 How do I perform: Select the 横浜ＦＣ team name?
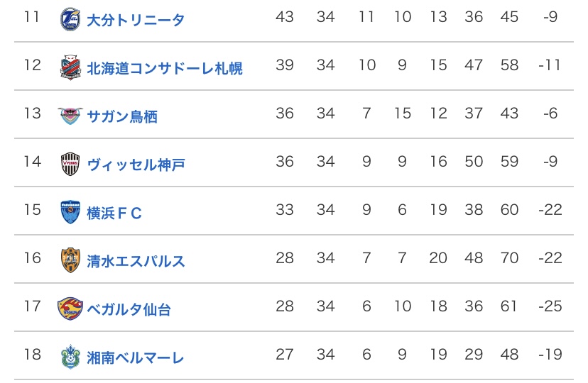point(114,213)
